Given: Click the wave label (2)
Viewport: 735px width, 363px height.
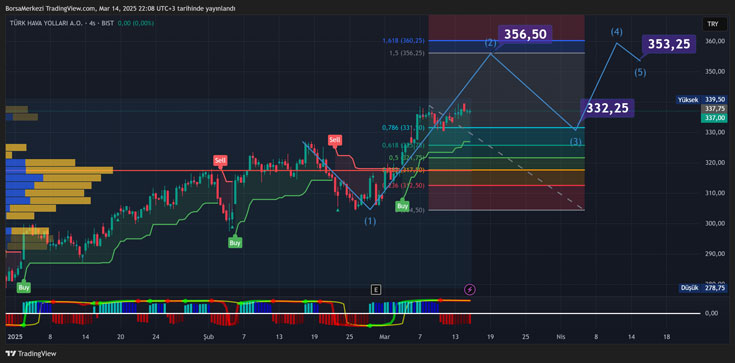Looking at the screenshot, I should tap(490, 43).
